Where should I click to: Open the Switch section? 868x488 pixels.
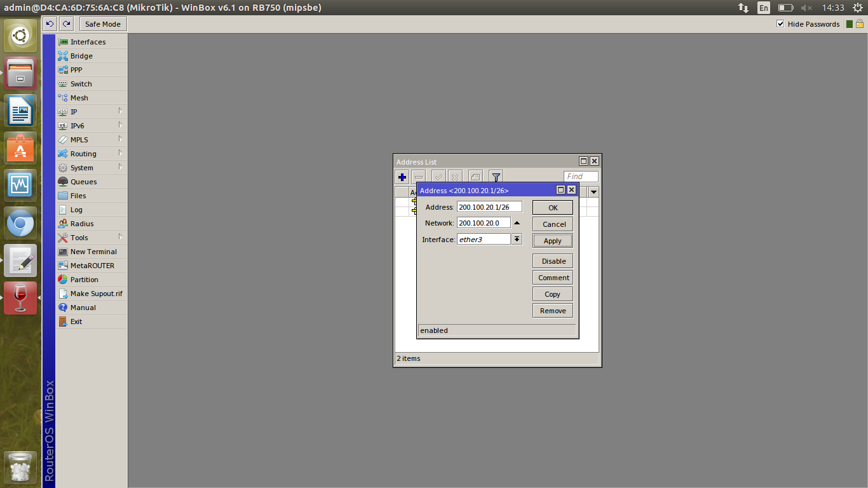click(x=92, y=84)
